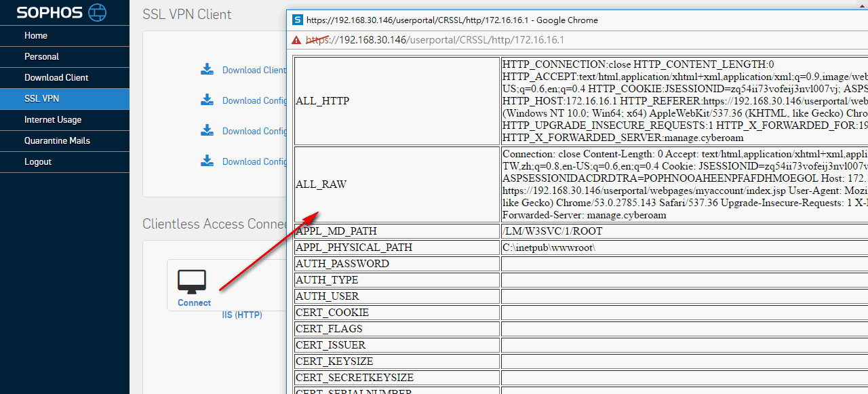Image resolution: width=868 pixels, height=394 pixels.
Task: Click the monitor icon above Connect
Action: coord(192,281)
